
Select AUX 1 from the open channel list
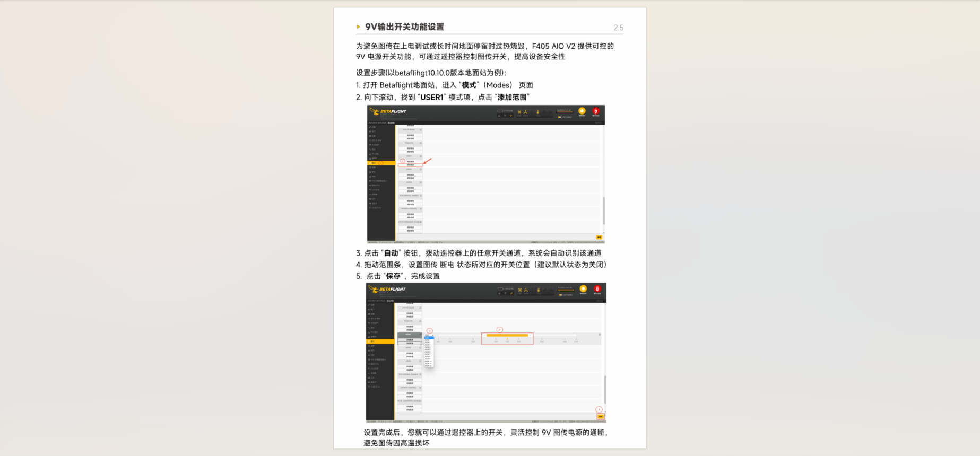428,340
